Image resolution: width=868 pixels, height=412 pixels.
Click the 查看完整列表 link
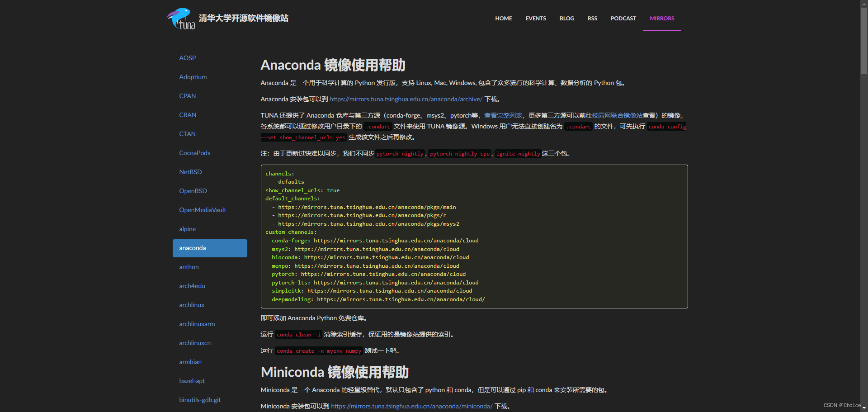tap(503, 115)
